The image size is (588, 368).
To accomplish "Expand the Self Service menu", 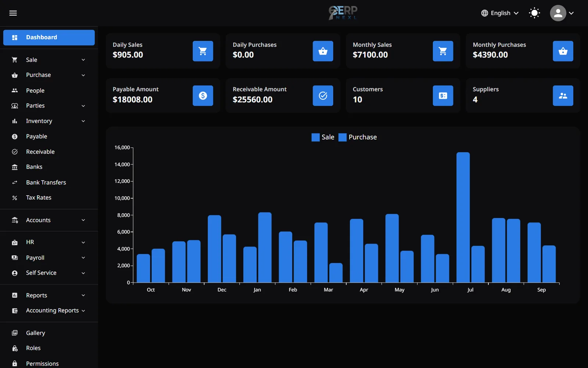I will [49, 273].
